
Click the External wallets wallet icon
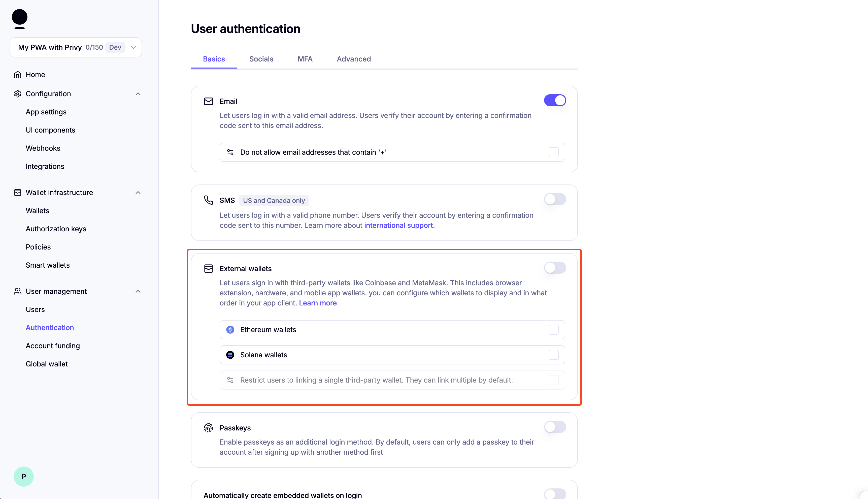(x=209, y=268)
